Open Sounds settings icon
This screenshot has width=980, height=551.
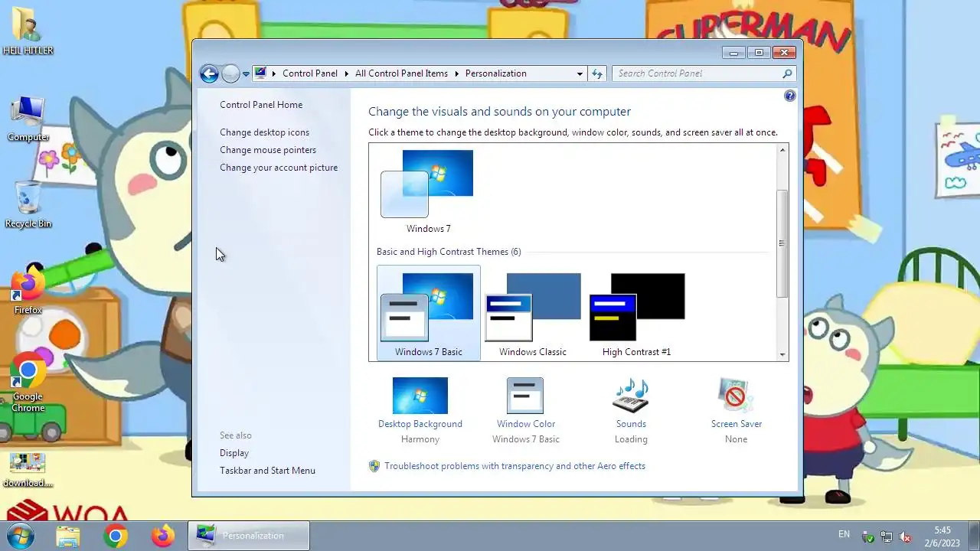[631, 396]
